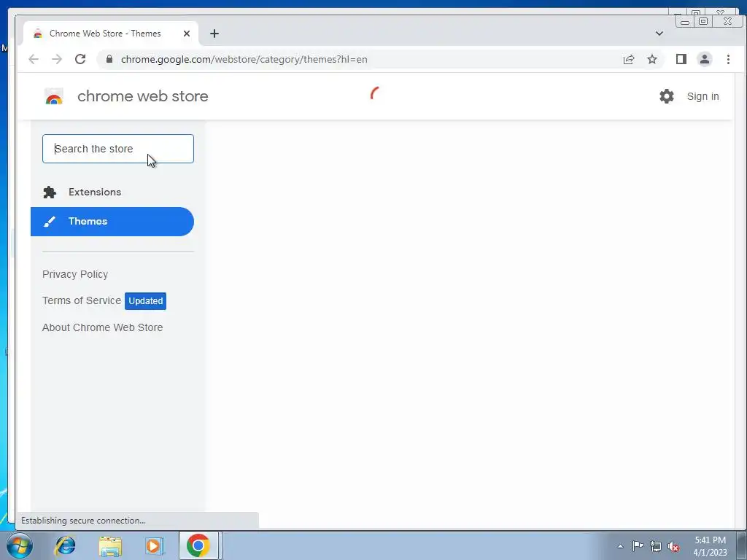
Task: Click the Chrome taskbar button
Action: click(198, 545)
